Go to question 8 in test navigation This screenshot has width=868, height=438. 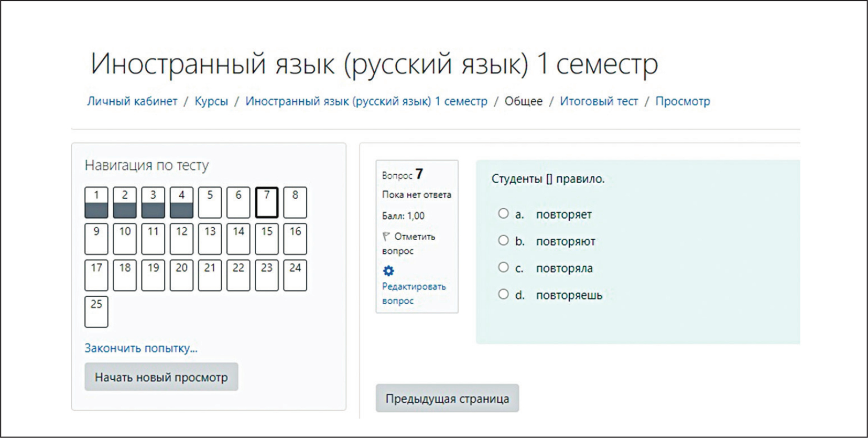[x=295, y=202]
